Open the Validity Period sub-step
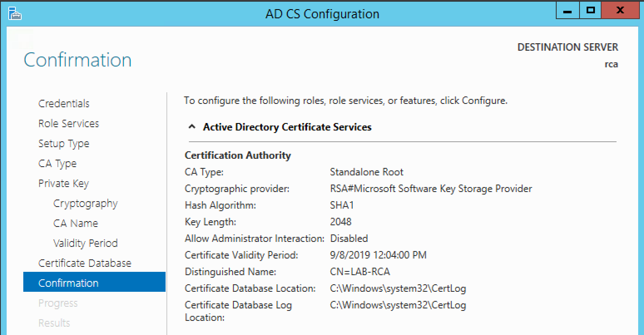 tap(85, 243)
